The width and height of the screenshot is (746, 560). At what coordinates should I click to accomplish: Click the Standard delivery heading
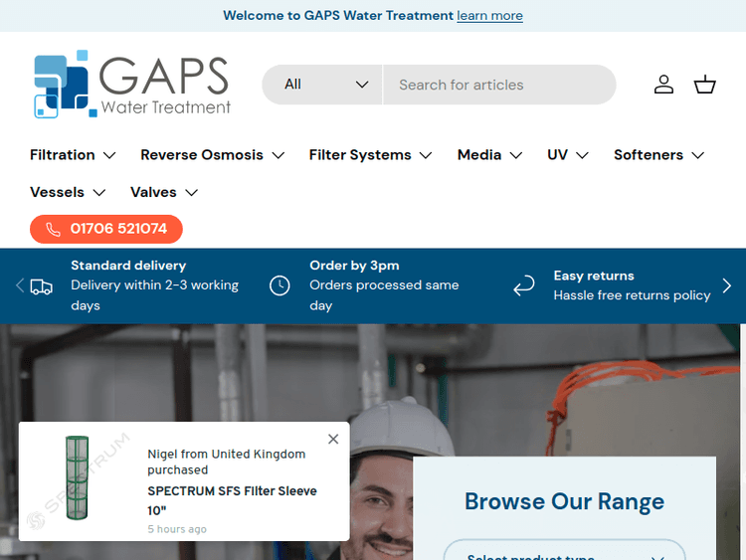[x=128, y=266]
